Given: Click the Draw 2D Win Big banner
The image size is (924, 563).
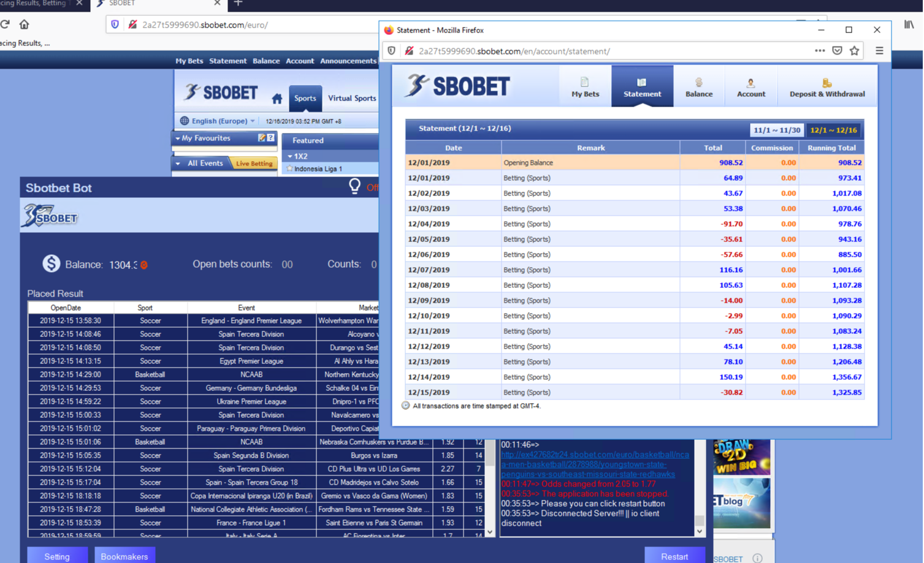Looking at the screenshot, I should click(741, 457).
